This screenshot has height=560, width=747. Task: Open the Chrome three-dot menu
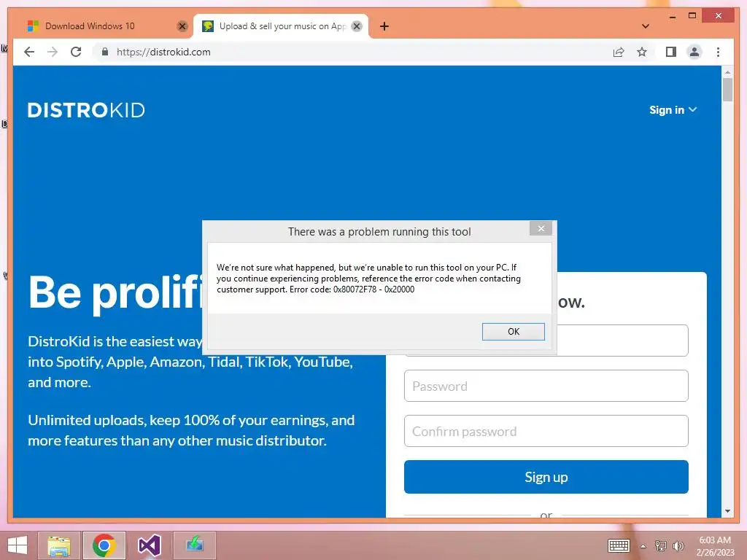[718, 52]
